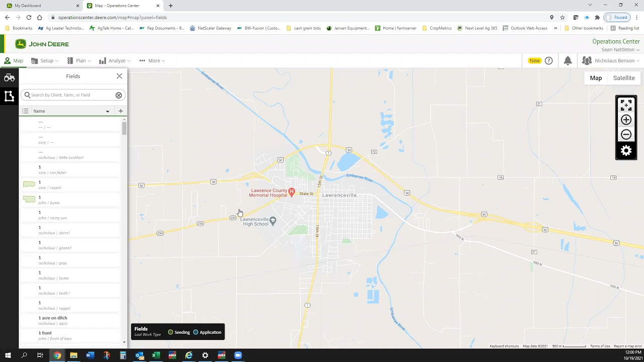Viewport: 644px width, 362px height.
Task: Select field 1 front
Action: [70, 336]
